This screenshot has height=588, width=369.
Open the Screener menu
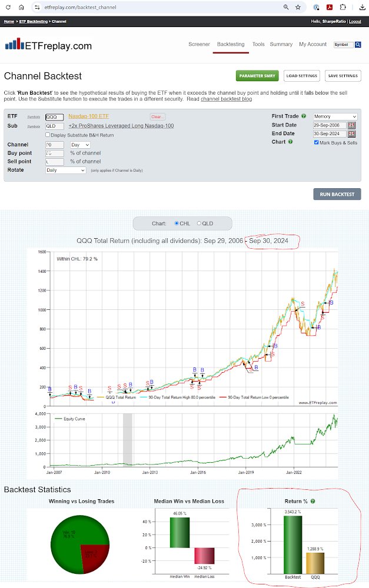pyautogui.click(x=199, y=44)
